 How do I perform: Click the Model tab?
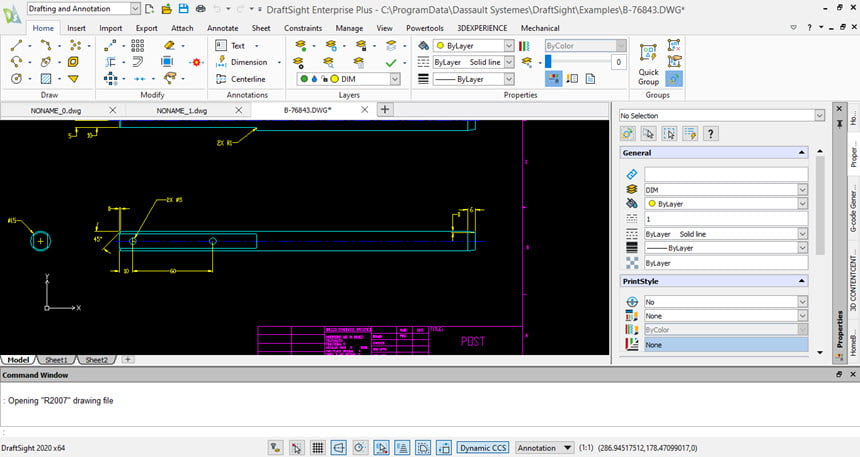tap(18, 360)
